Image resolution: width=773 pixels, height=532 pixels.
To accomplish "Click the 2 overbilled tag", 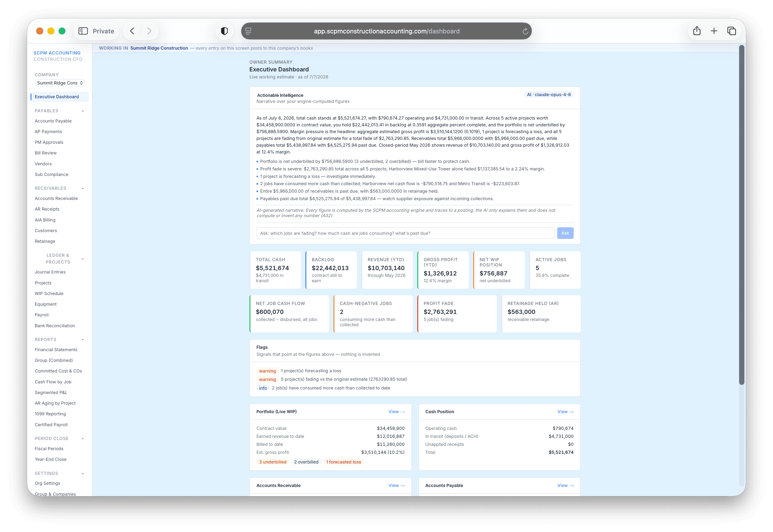I will 306,462.
